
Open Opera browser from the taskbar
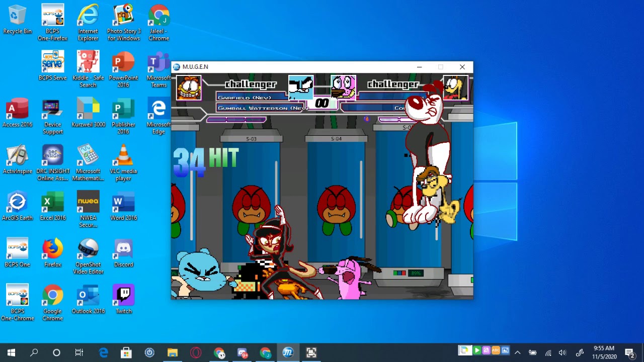[196, 352]
